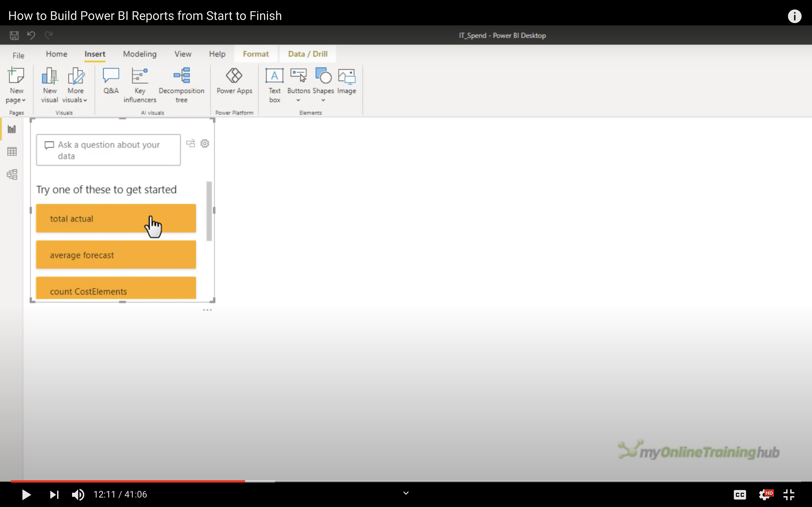The image size is (812, 507).
Task: Exit fullscreen video mode
Action: (789, 495)
